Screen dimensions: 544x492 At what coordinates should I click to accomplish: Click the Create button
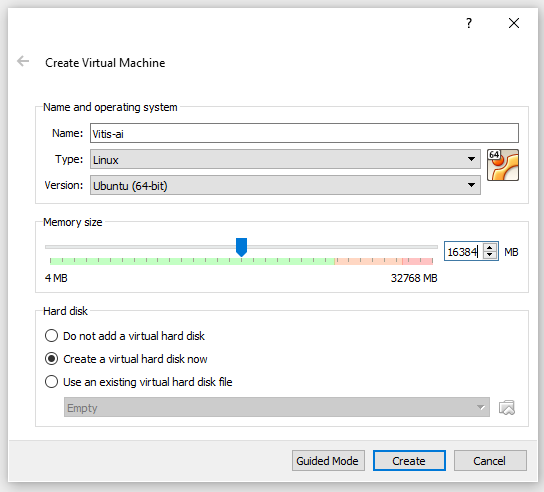pos(409,460)
